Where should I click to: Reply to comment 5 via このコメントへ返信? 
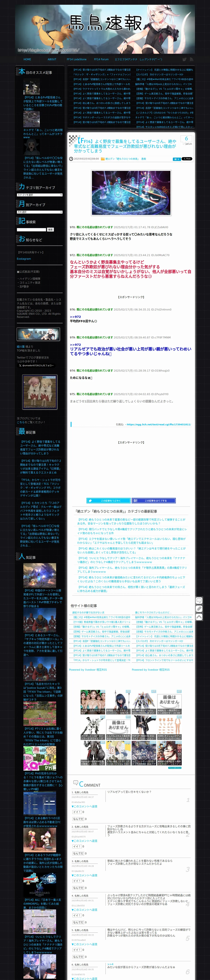tap(84, 944)
